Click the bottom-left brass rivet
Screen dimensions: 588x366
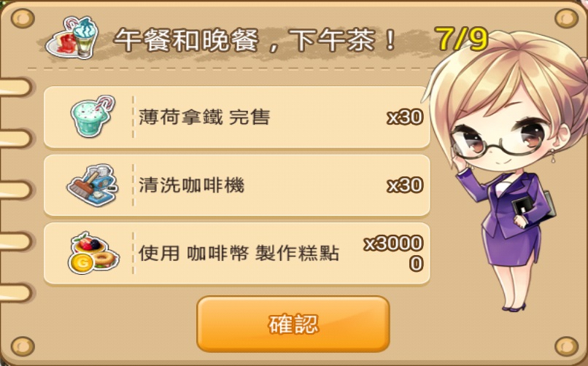pyautogui.click(x=23, y=346)
